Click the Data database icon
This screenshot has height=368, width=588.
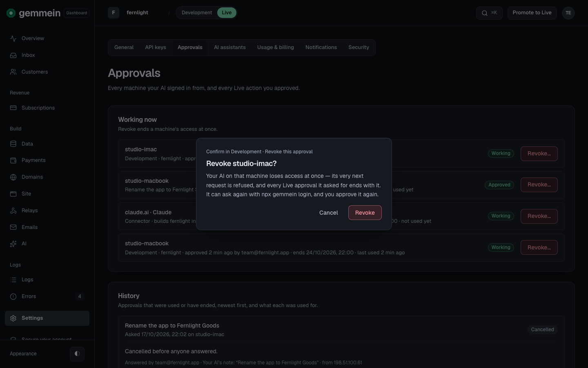[x=13, y=144]
